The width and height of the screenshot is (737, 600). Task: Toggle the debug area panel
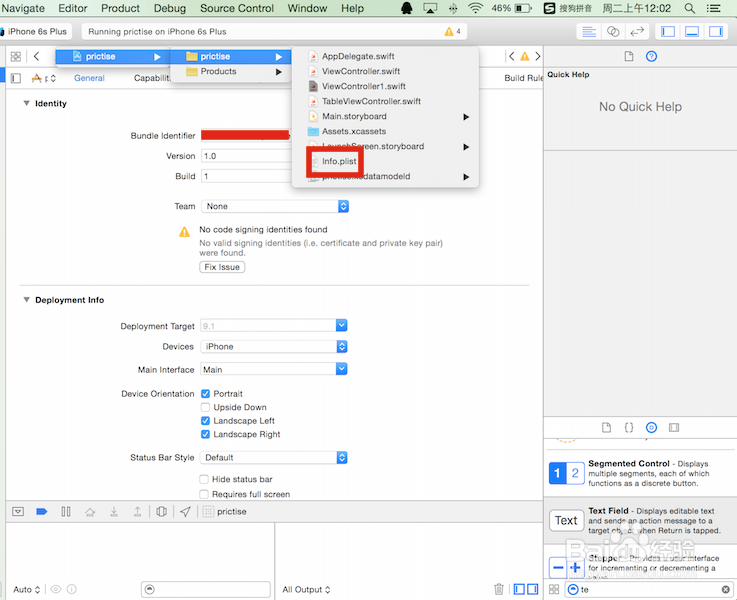click(x=692, y=31)
